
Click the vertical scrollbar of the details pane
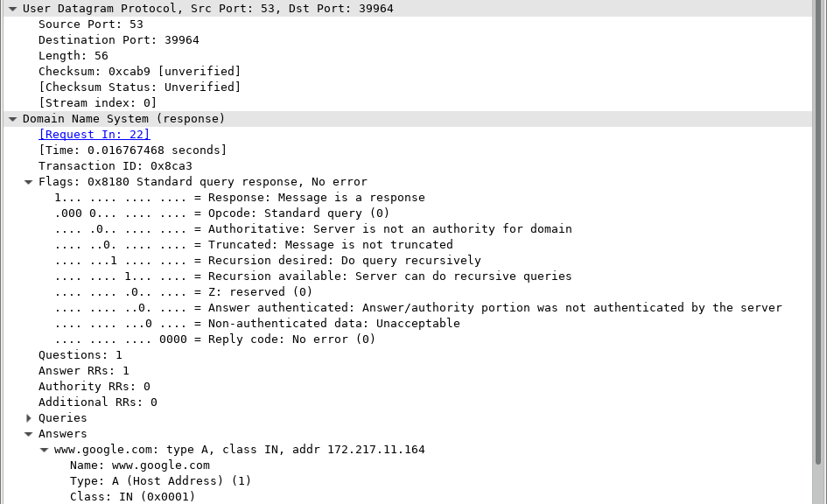click(x=819, y=262)
